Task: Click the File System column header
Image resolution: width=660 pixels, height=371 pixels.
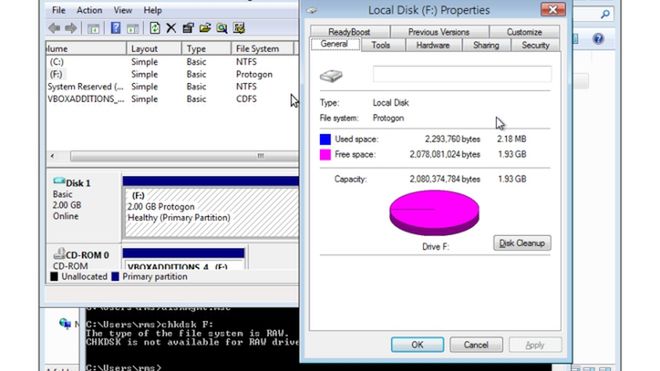Action: pos(262,49)
